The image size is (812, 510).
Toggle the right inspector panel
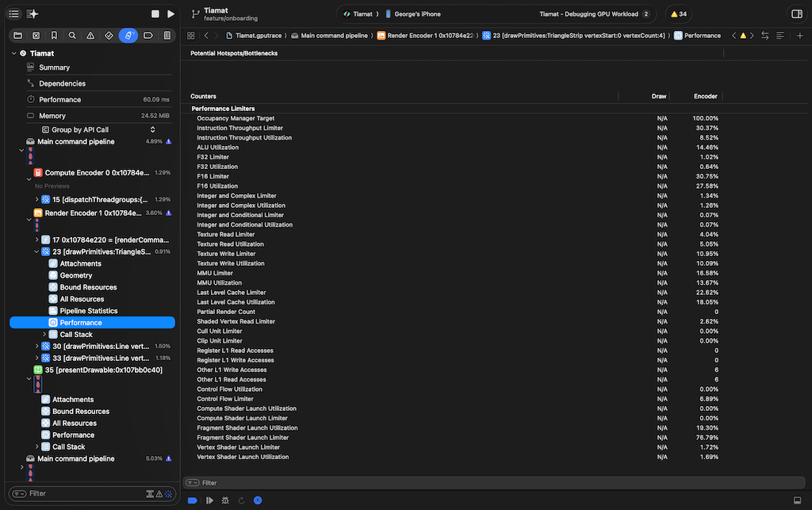(796, 14)
